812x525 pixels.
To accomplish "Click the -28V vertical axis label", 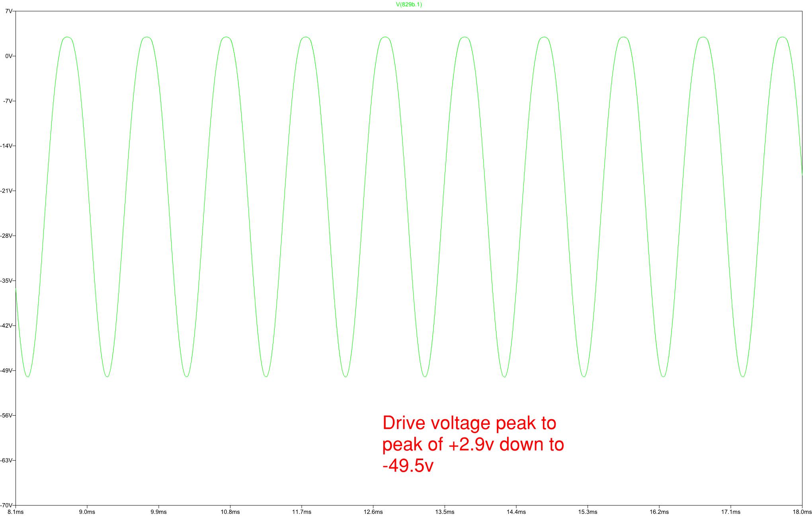I will point(6,236).
